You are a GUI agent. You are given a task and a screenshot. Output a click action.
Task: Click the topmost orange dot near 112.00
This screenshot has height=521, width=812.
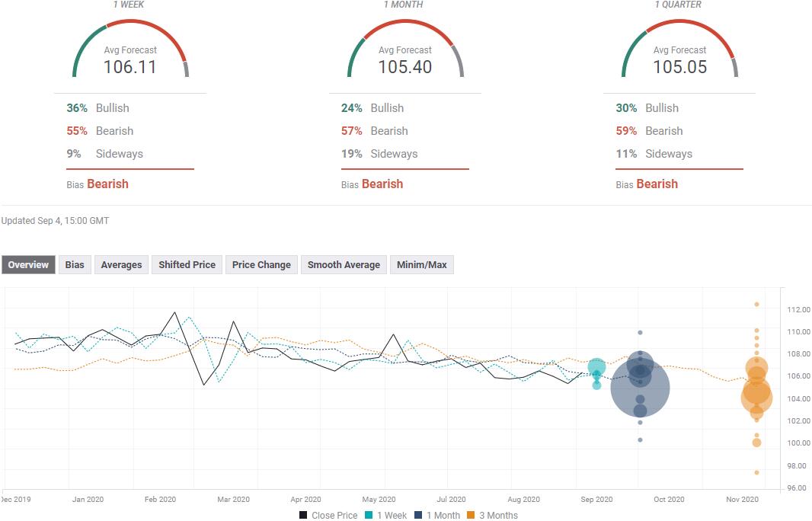tap(756, 305)
